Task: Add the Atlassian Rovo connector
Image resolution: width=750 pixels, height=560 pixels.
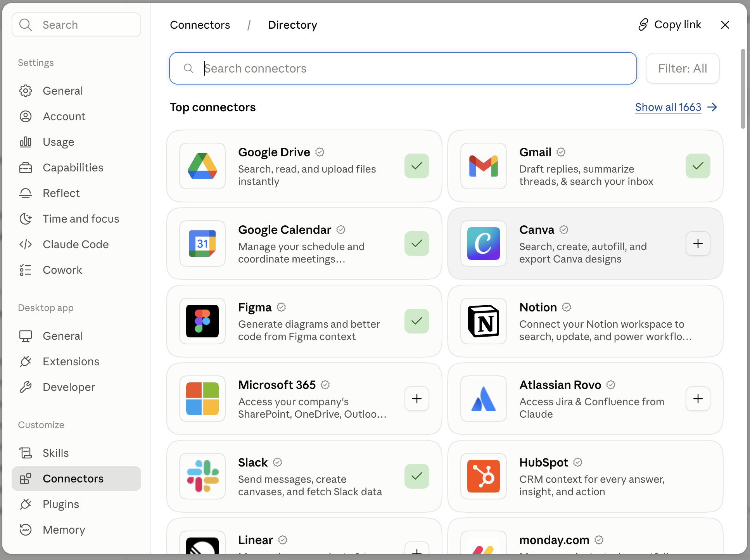Action: 698,399
